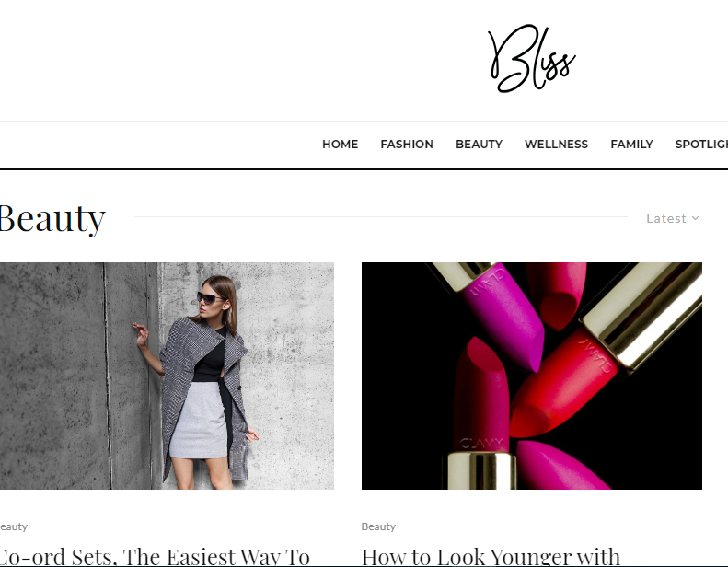Click the woman's sunglasses in the photo

click(x=209, y=297)
